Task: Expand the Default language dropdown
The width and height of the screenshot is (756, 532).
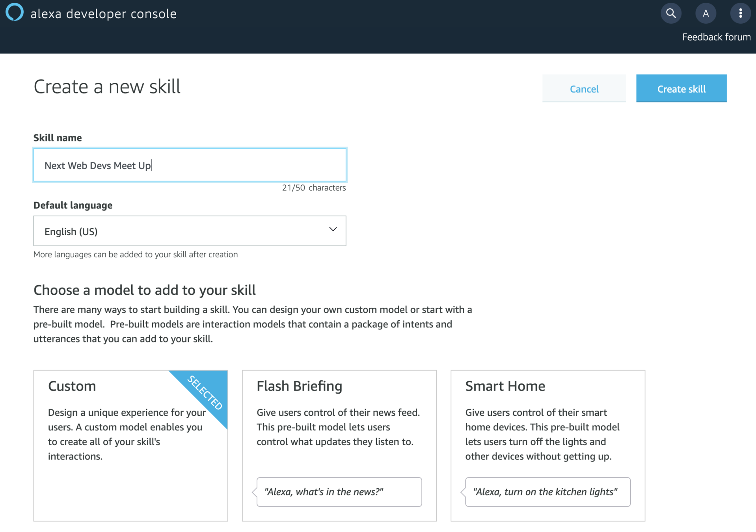Action: click(190, 231)
